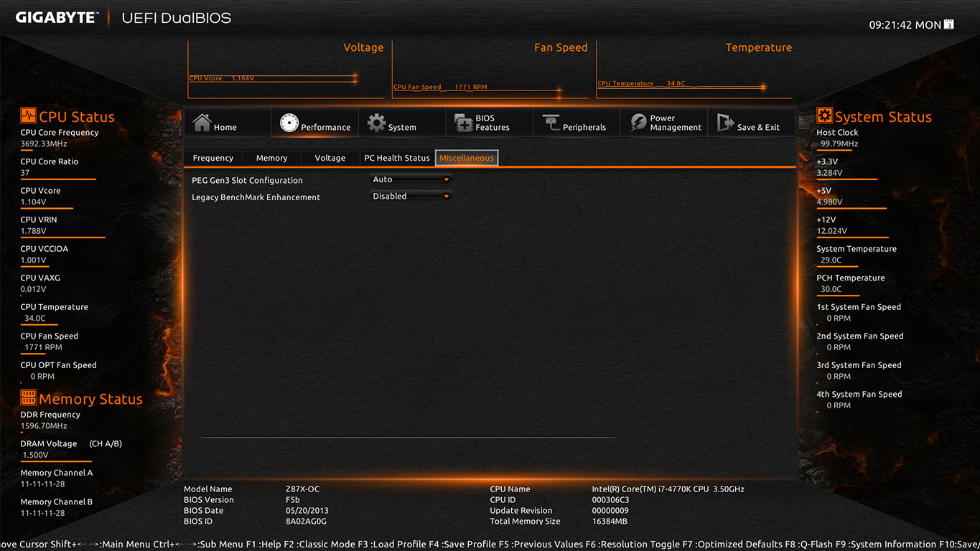This screenshot has width=980, height=551.
Task: Click the Save & Exit door icon
Action: (725, 123)
